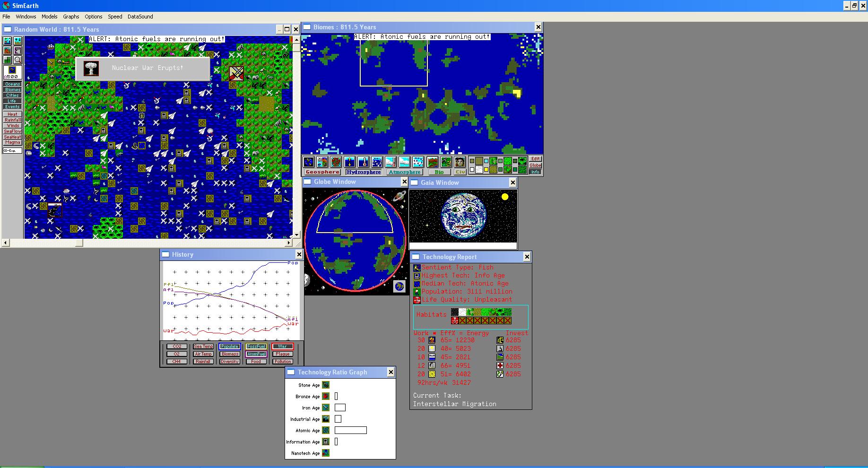Click the Atomic Age icon in Ratio Graph
Image resolution: width=868 pixels, height=468 pixels.
pyautogui.click(x=326, y=430)
